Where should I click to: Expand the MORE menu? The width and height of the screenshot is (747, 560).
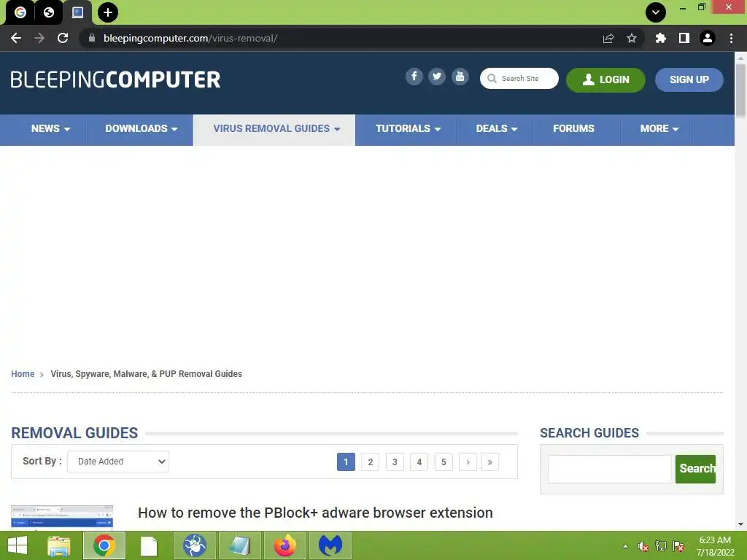click(x=659, y=128)
